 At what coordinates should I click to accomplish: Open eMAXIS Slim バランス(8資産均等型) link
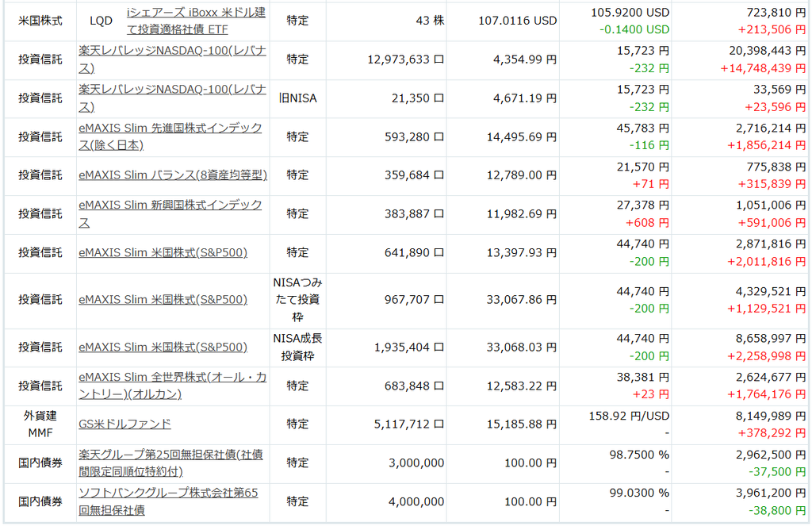pos(173,175)
